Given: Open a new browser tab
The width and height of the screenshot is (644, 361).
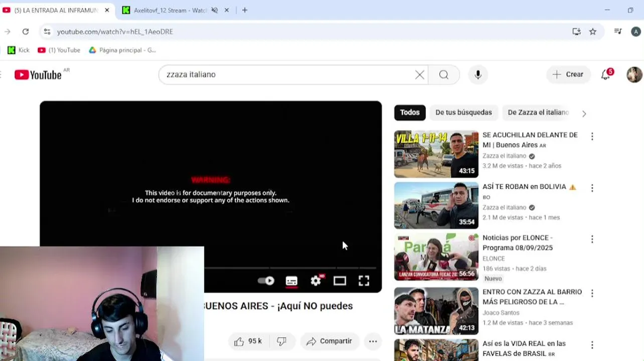Looking at the screenshot, I should pos(245,10).
